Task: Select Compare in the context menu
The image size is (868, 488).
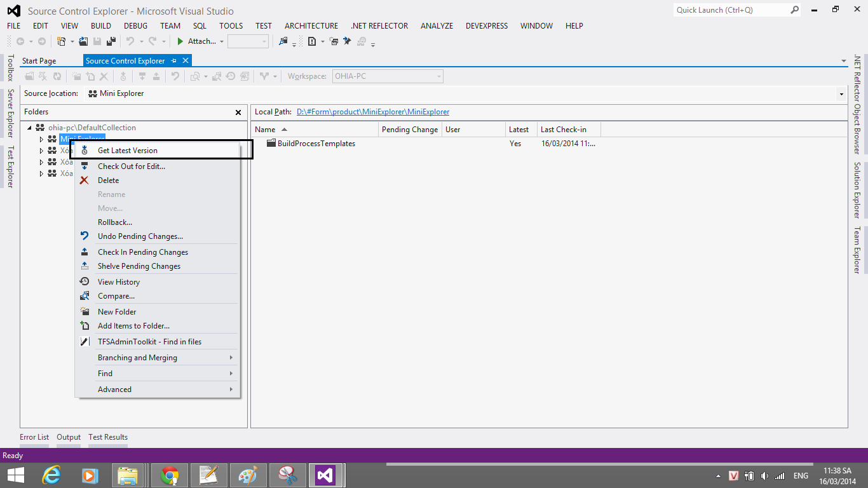Action: coord(158,296)
